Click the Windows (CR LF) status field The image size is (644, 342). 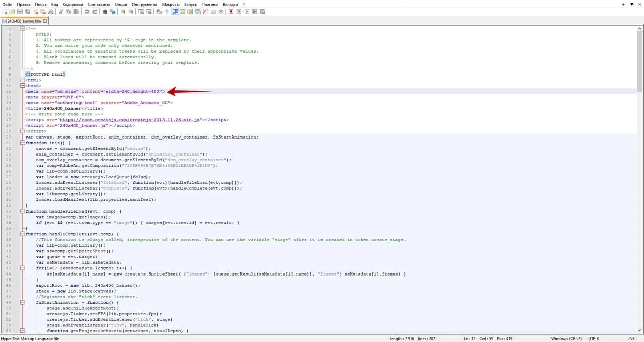pyautogui.click(x=566, y=339)
